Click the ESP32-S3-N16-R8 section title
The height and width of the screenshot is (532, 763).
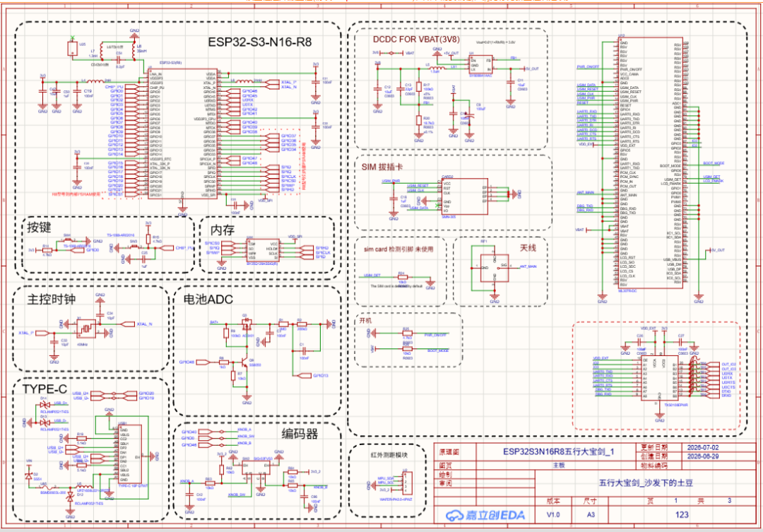click(259, 42)
